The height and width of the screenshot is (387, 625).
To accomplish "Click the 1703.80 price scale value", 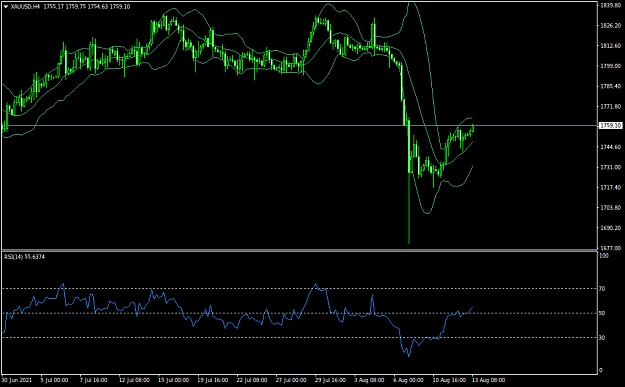I will 611,208.
